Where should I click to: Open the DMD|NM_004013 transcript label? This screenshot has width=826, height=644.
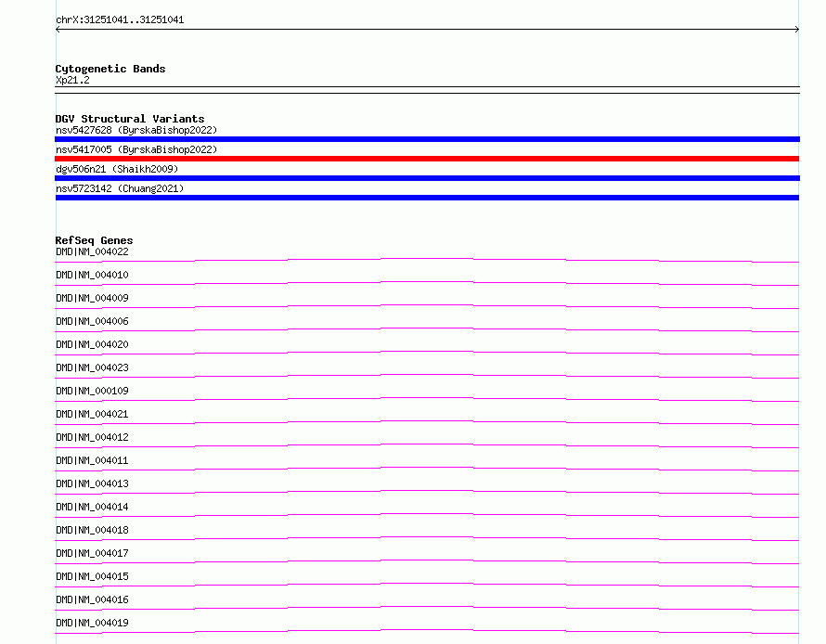coord(92,483)
